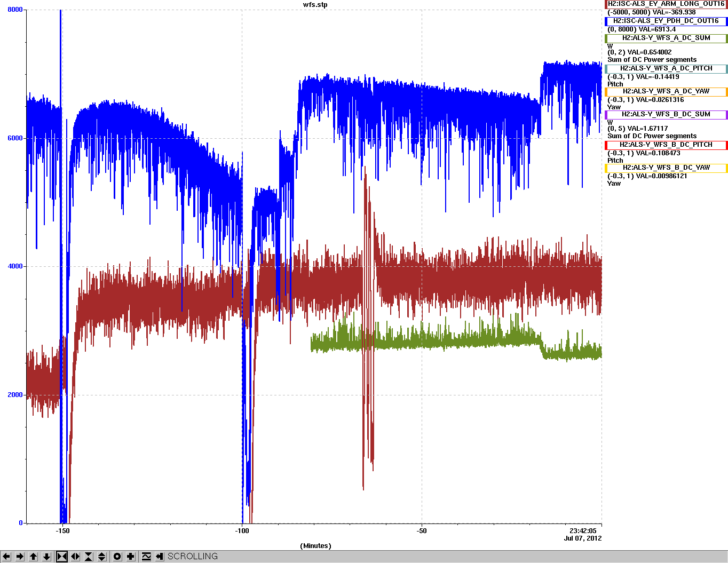Click the value text VAL=1.67117

click(647, 129)
